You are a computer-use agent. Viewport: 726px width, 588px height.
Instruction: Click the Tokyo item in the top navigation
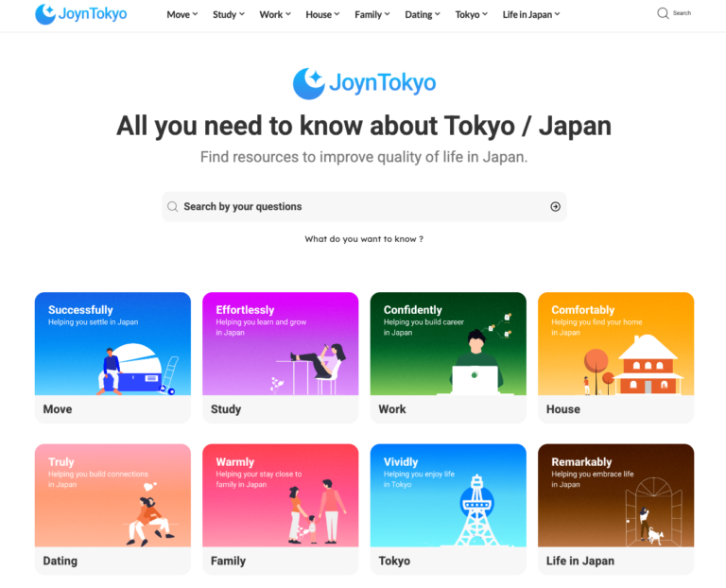471,14
